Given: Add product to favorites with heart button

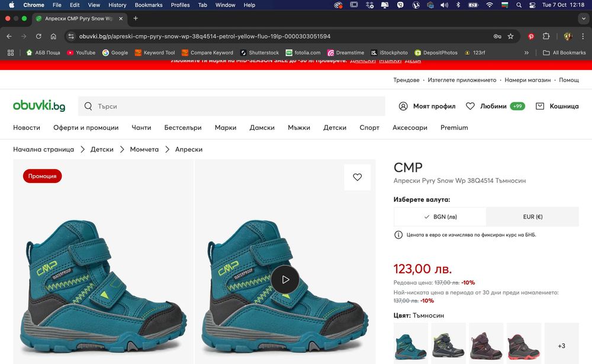Looking at the screenshot, I should [357, 177].
